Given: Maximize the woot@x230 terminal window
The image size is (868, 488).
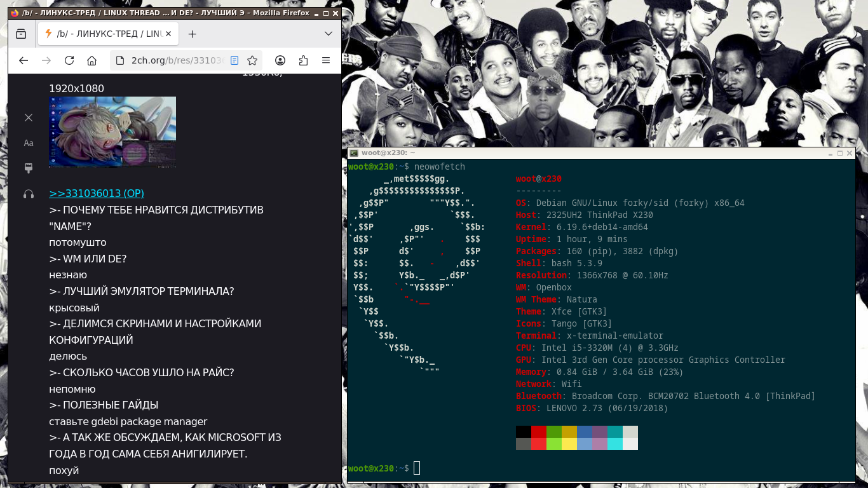Looking at the screenshot, I should (x=839, y=153).
